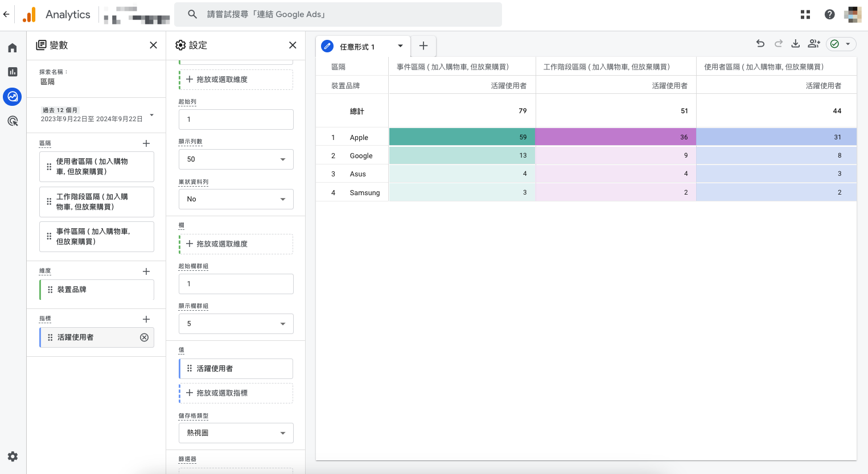Click column header 工作階段區隔 (加入購物車, 但放棄購買)

(x=607, y=67)
